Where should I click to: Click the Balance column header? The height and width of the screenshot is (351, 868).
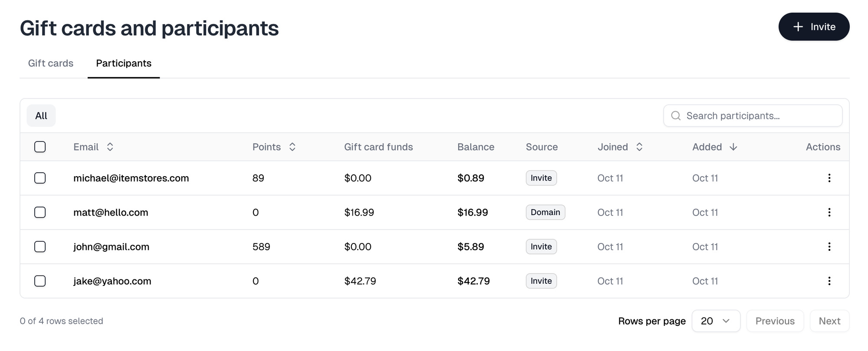(x=476, y=147)
